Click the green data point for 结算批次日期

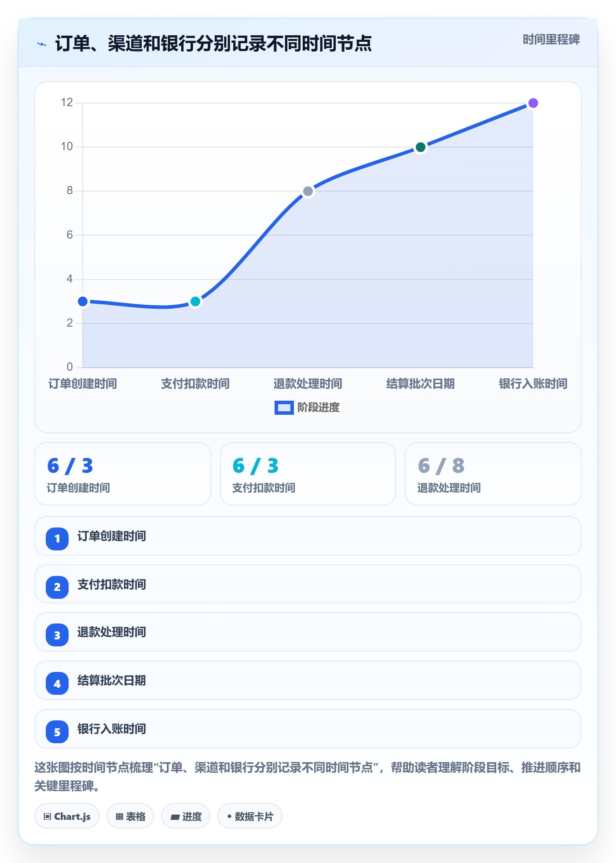(x=421, y=147)
